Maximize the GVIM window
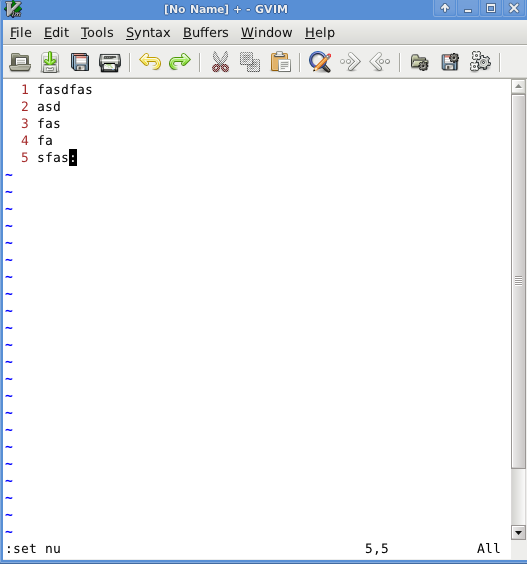Image resolution: width=527 pixels, height=564 pixels. point(491,8)
